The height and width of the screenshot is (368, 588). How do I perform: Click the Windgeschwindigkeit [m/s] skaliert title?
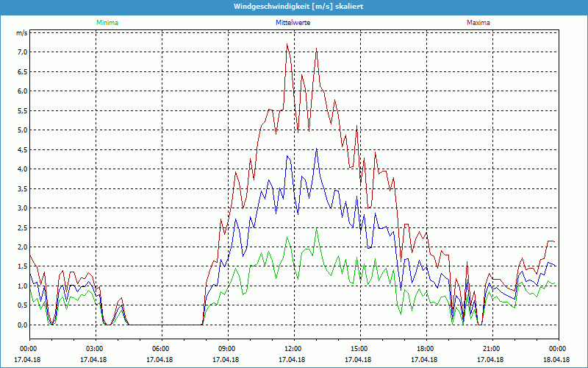298,7
